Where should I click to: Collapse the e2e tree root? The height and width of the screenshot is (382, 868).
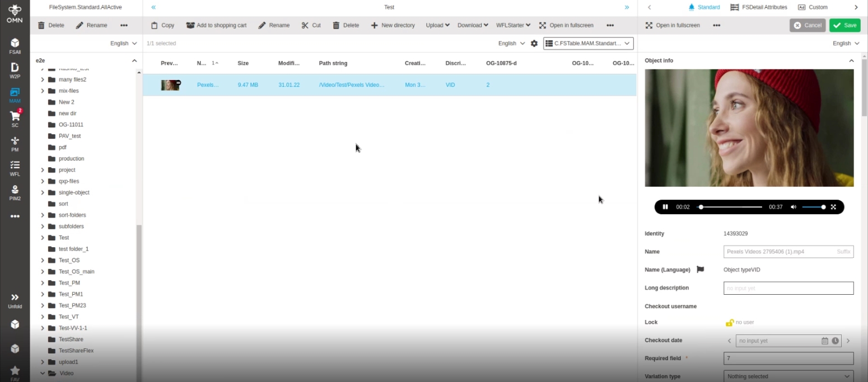pos(134,60)
